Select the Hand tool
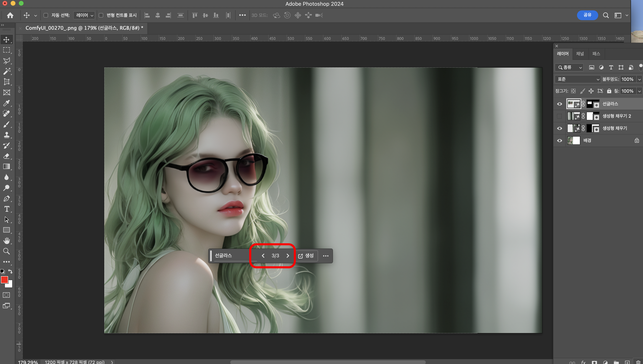Screen dimensions: 643x364 click(7, 240)
